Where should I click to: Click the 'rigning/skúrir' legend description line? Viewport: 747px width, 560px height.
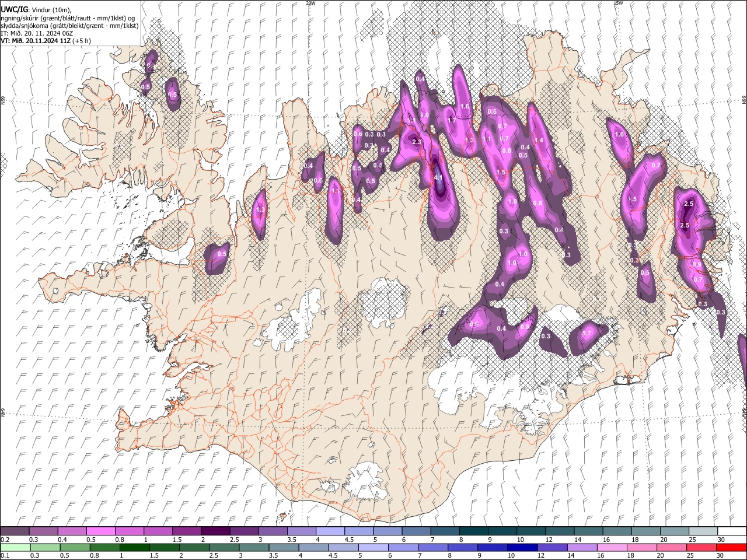(68, 17)
